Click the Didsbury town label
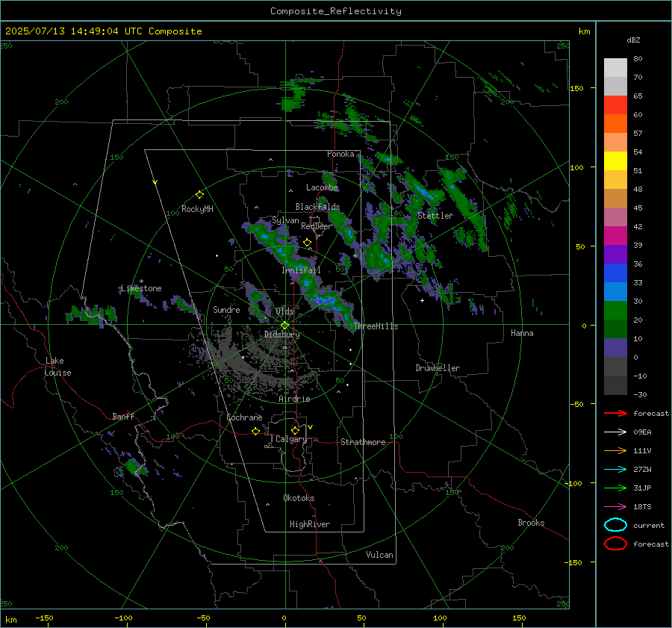Image resolution: width=672 pixels, height=628 pixels. click(x=281, y=335)
